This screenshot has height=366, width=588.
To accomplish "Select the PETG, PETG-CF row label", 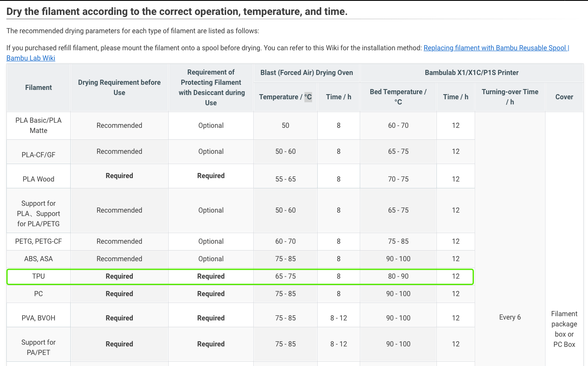I will [x=38, y=241].
